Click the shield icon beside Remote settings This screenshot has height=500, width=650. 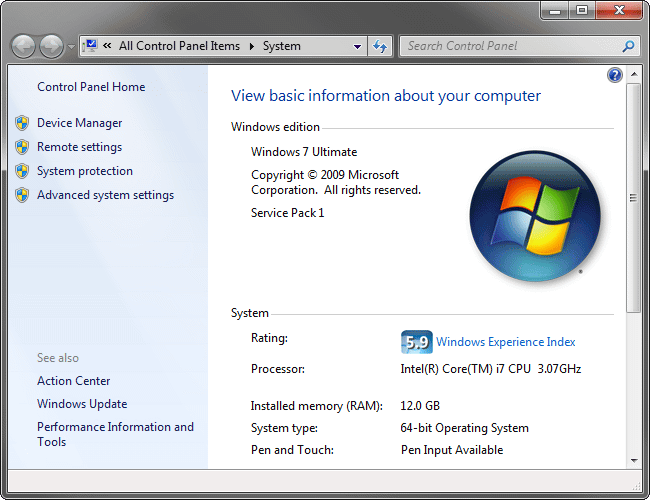point(22,147)
